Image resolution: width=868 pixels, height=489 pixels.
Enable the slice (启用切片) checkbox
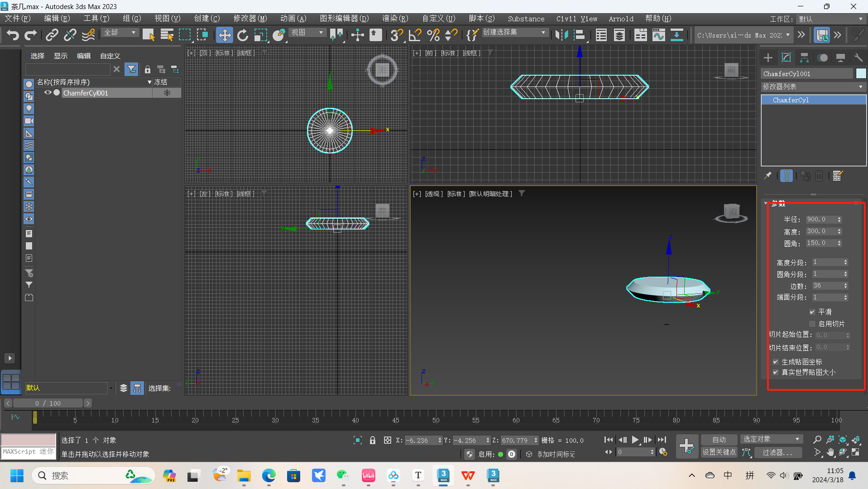pyautogui.click(x=812, y=324)
